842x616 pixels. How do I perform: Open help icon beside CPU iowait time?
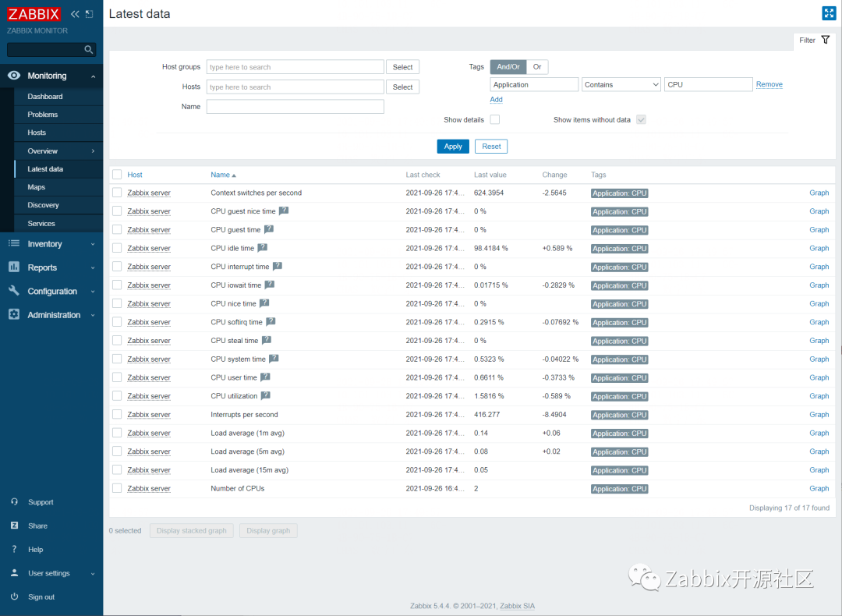pos(270,285)
